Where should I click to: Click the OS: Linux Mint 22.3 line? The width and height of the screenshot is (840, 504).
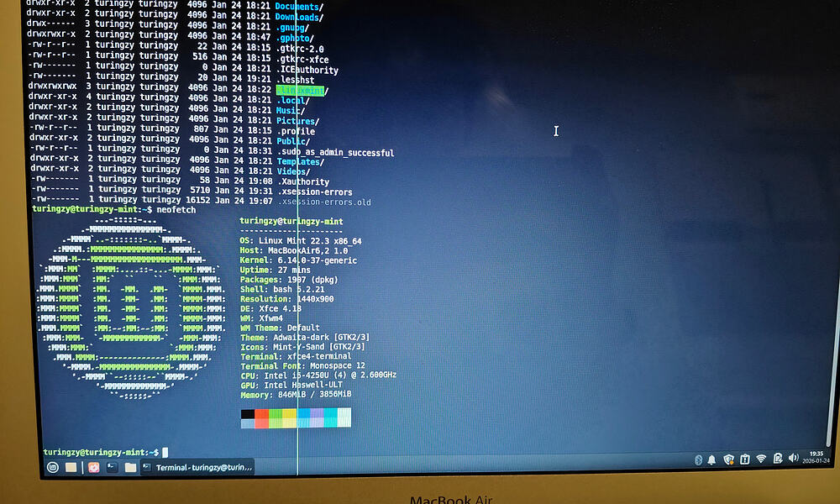[301, 241]
